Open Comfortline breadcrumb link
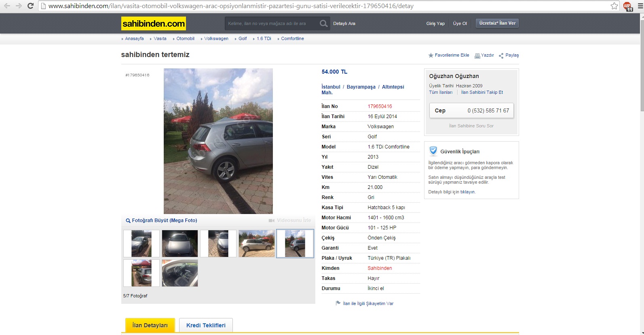644x335 pixels. [x=292, y=38]
